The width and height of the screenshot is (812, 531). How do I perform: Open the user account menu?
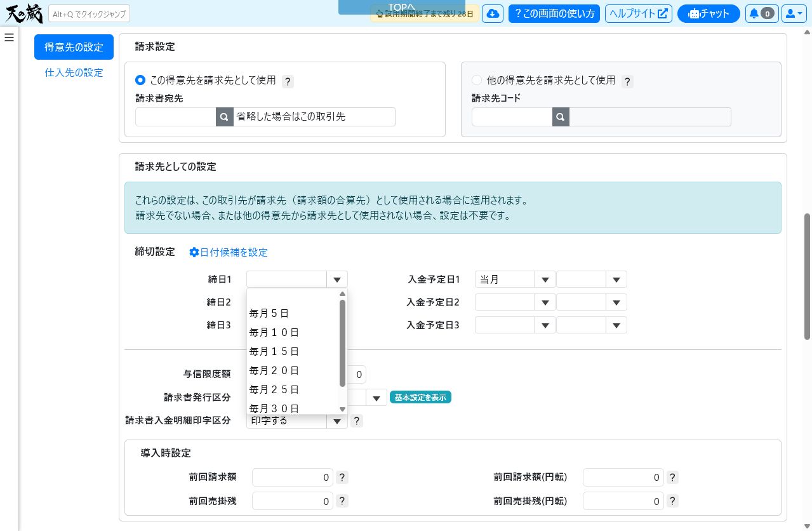point(793,13)
